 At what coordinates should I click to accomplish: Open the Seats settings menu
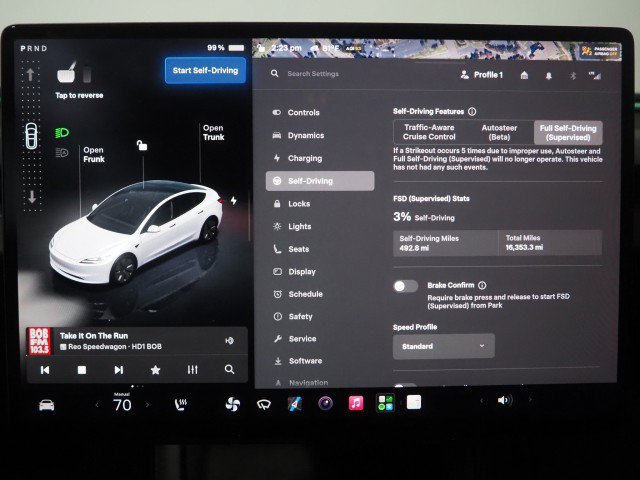[x=298, y=249]
